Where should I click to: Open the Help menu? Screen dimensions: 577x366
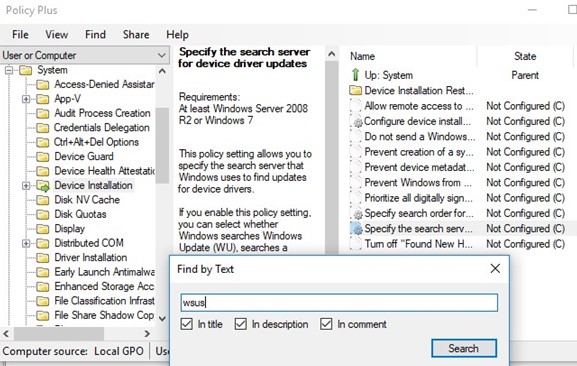[x=177, y=35]
